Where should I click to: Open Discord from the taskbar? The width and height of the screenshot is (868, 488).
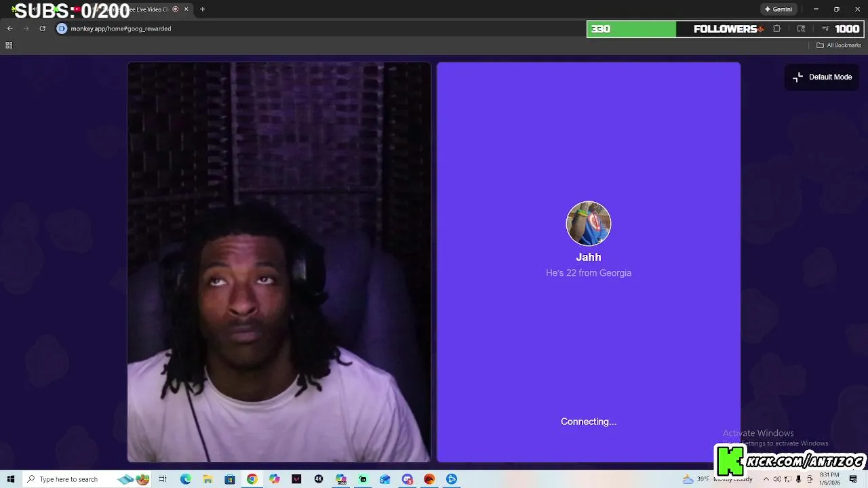coord(407,479)
